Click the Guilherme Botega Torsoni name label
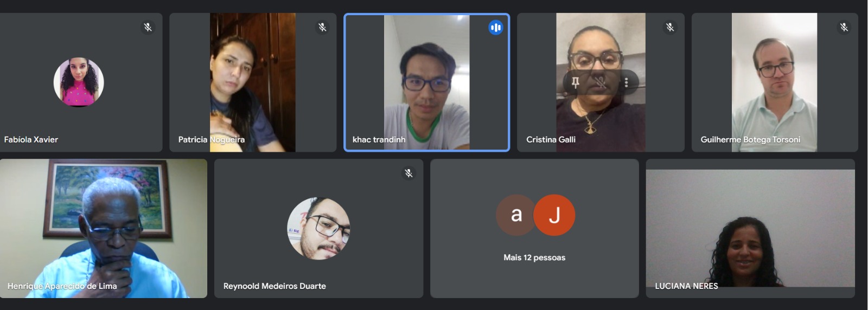The width and height of the screenshot is (868, 310). click(750, 139)
